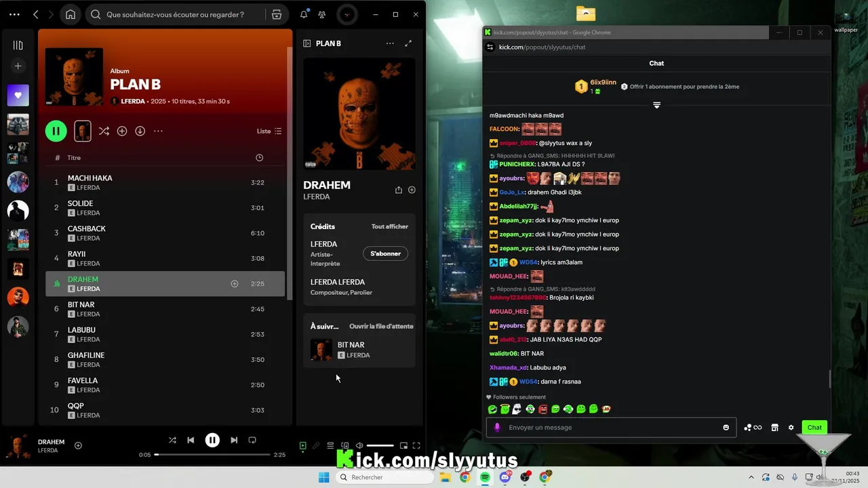Mute Spotify volume speaker icon
This screenshot has height=488, width=868.
click(359, 445)
